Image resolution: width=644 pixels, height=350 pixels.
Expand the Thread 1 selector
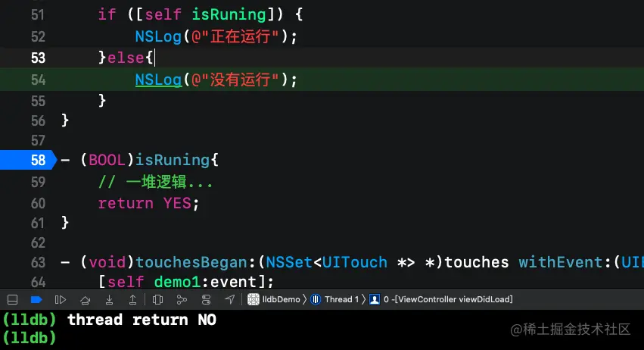coord(336,300)
